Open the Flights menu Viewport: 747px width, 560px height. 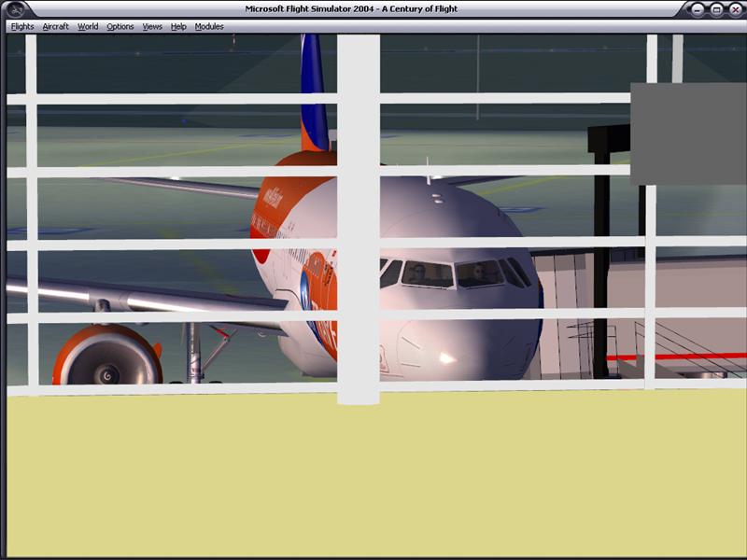point(22,27)
